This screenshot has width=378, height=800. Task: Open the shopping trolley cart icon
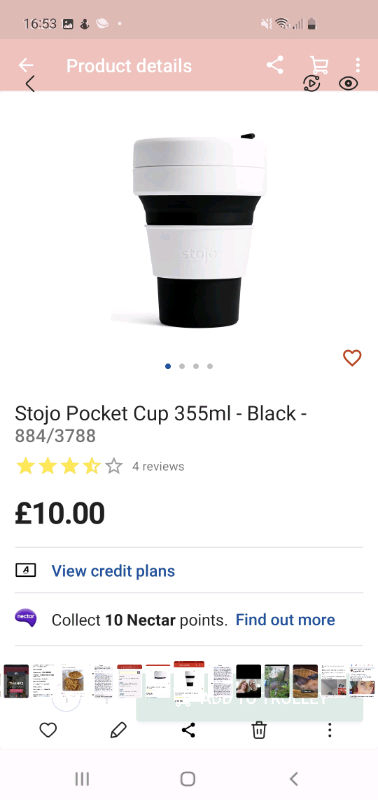tap(319, 65)
